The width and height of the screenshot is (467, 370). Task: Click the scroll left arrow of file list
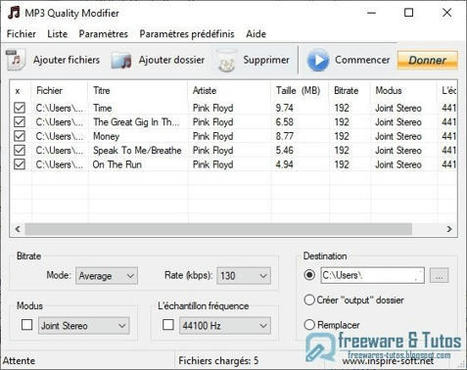point(18,229)
